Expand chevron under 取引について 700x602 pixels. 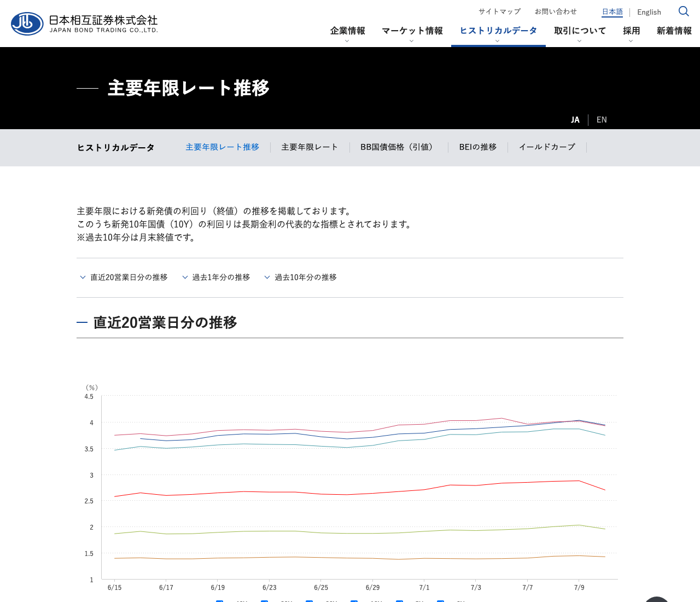(x=579, y=41)
